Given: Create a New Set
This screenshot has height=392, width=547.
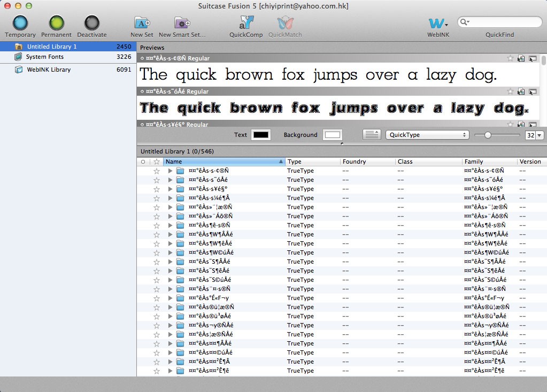Looking at the screenshot, I should [142, 27].
